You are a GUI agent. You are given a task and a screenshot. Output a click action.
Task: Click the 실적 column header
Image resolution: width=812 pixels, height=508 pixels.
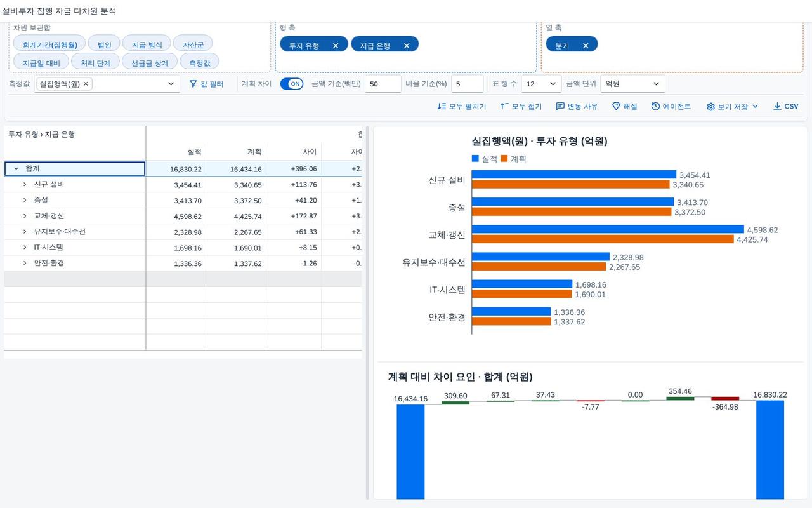(176, 152)
